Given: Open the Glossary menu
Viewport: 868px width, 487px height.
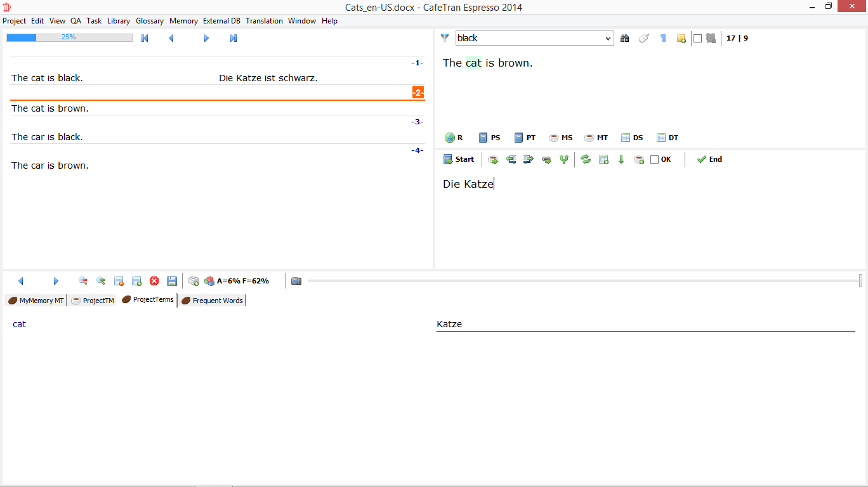Looking at the screenshot, I should tap(150, 21).
